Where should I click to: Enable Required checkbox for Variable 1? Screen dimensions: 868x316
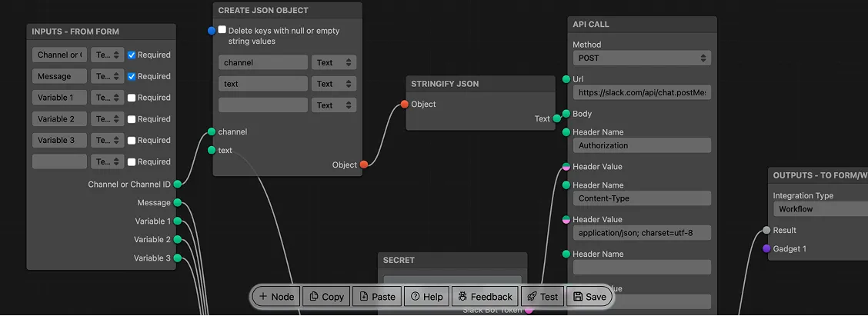(132, 98)
